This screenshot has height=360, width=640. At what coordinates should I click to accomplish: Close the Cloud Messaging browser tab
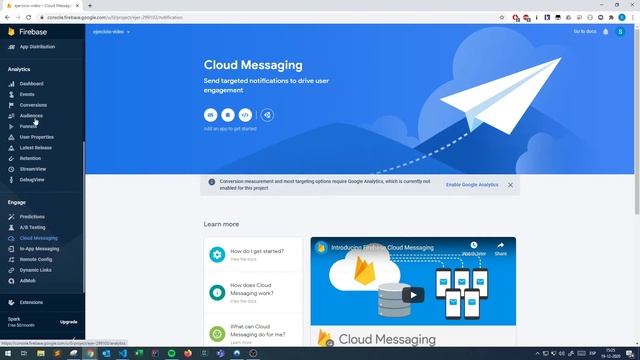coord(77,6)
